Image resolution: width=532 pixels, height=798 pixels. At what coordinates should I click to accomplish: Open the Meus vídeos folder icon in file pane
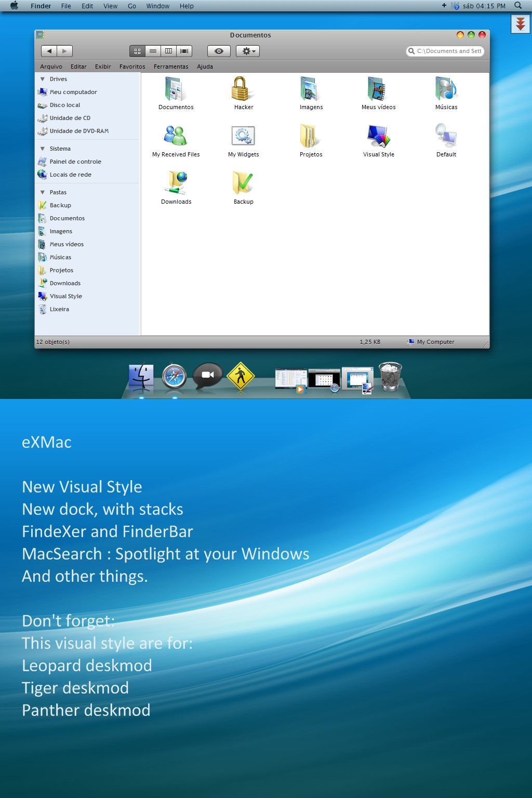[x=377, y=89]
